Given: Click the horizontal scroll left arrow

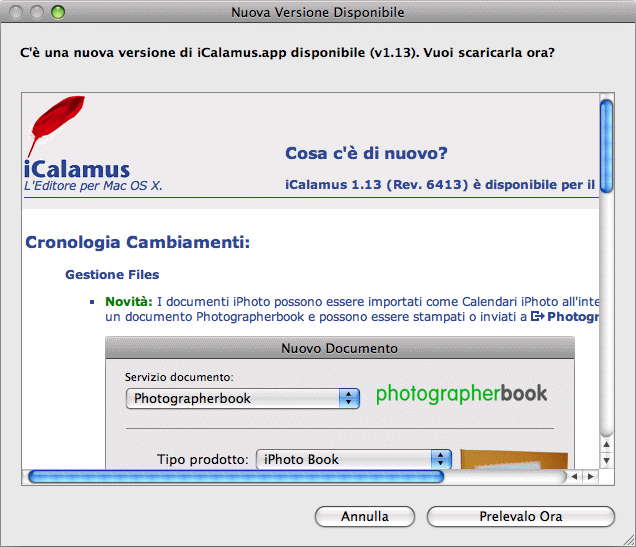Looking at the screenshot, I should tap(574, 476).
